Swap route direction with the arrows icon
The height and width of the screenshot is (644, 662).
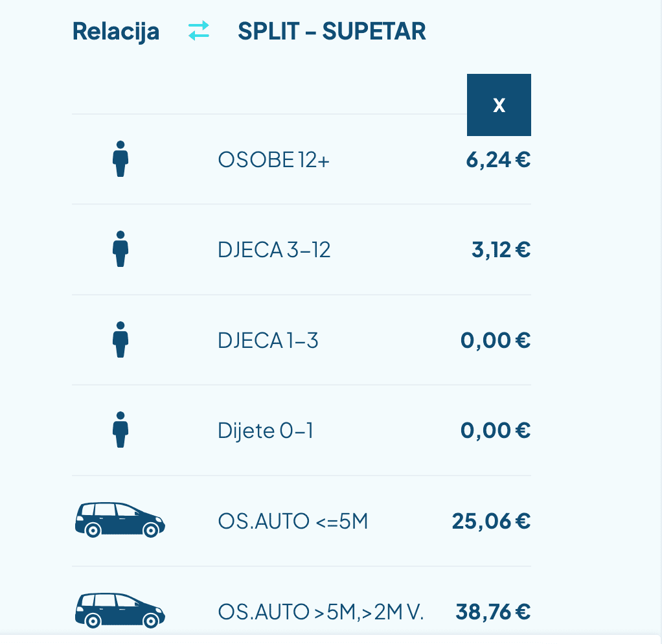point(198,31)
